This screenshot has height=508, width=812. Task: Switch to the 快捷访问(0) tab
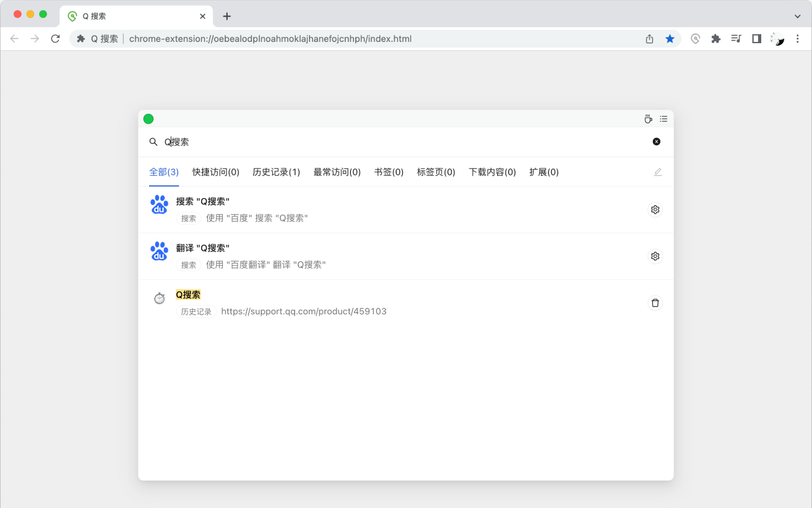[216, 172]
